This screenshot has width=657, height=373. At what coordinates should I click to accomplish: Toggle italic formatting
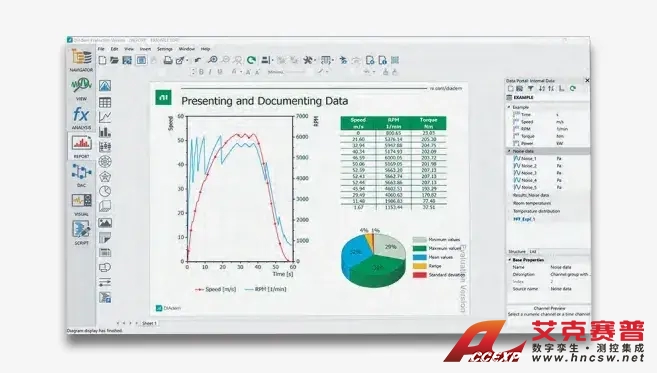(x=210, y=72)
